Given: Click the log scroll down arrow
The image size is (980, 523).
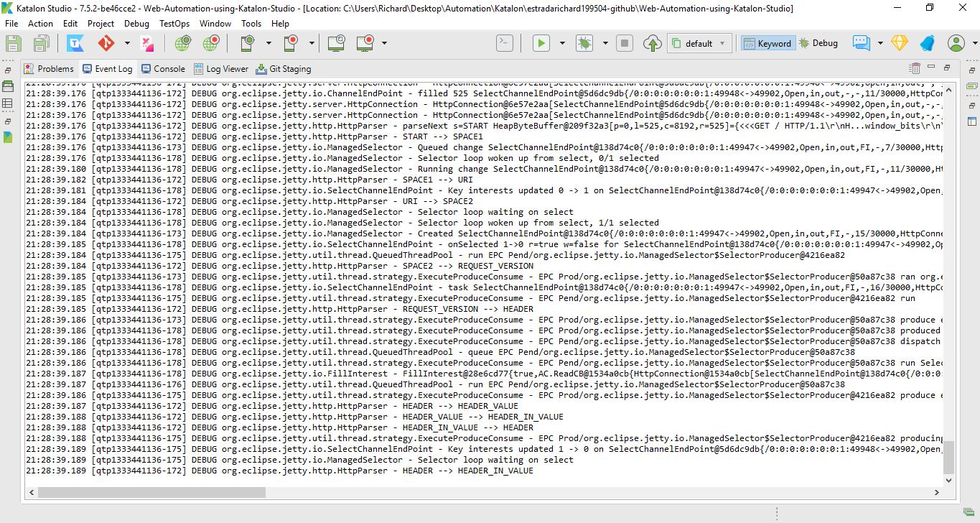Looking at the screenshot, I should pyautogui.click(x=949, y=481).
